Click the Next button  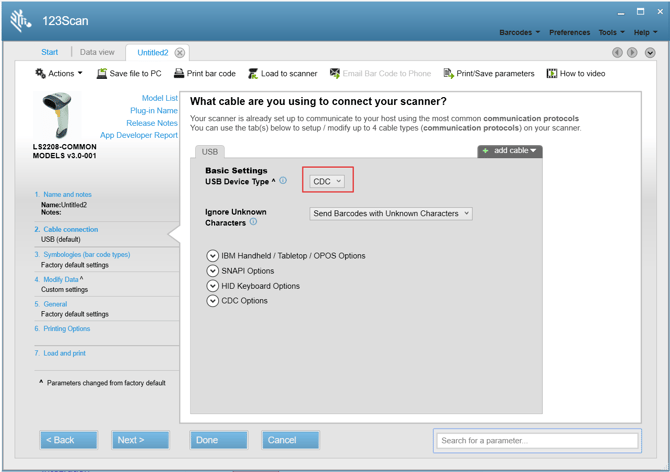click(140, 440)
